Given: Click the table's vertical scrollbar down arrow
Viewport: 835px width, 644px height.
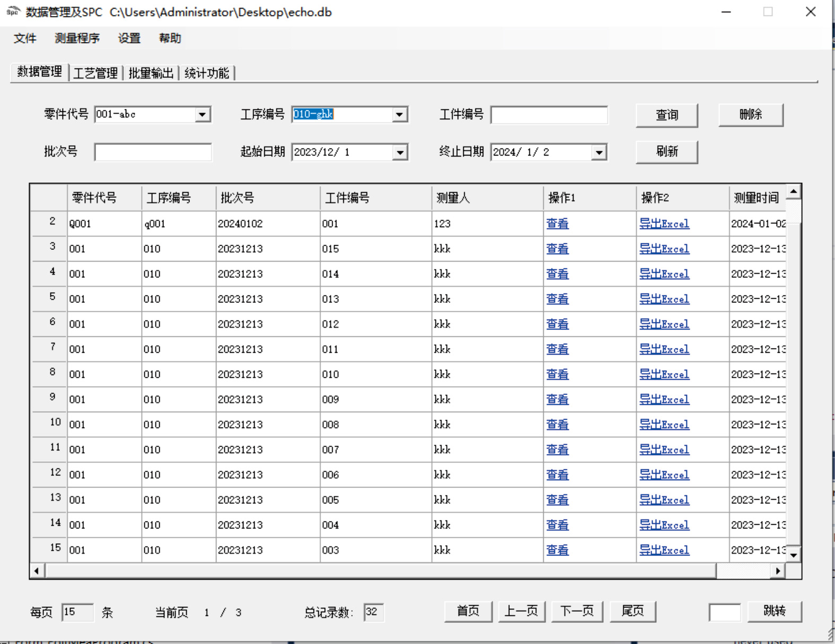Looking at the screenshot, I should click(x=794, y=555).
